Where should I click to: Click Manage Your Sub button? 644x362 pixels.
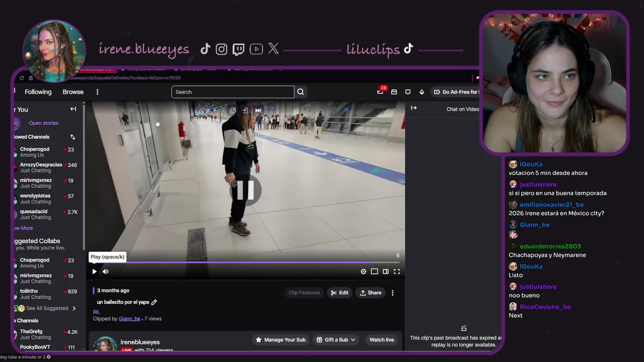pos(280,340)
